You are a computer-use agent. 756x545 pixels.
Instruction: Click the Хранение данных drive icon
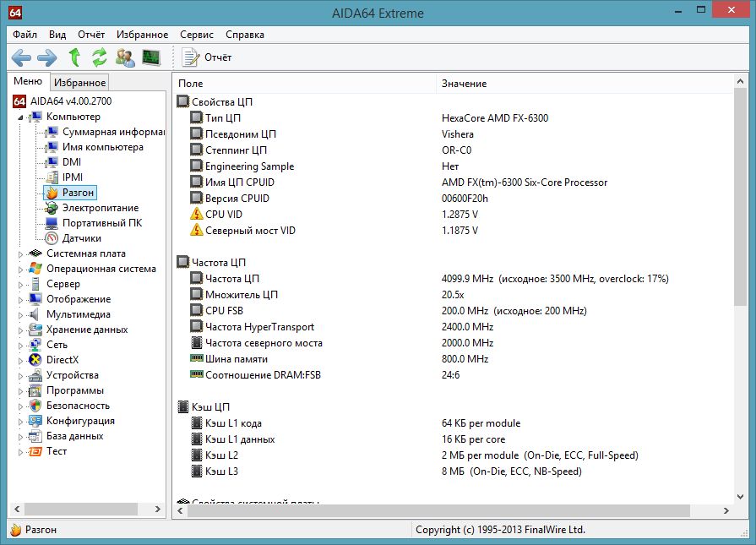(x=35, y=330)
